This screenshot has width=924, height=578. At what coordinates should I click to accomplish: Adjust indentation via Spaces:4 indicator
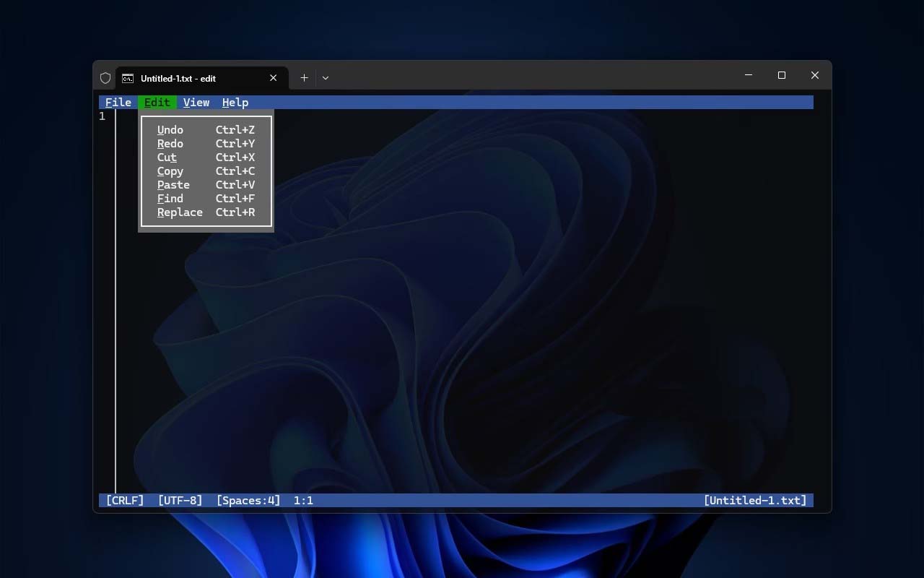point(248,500)
